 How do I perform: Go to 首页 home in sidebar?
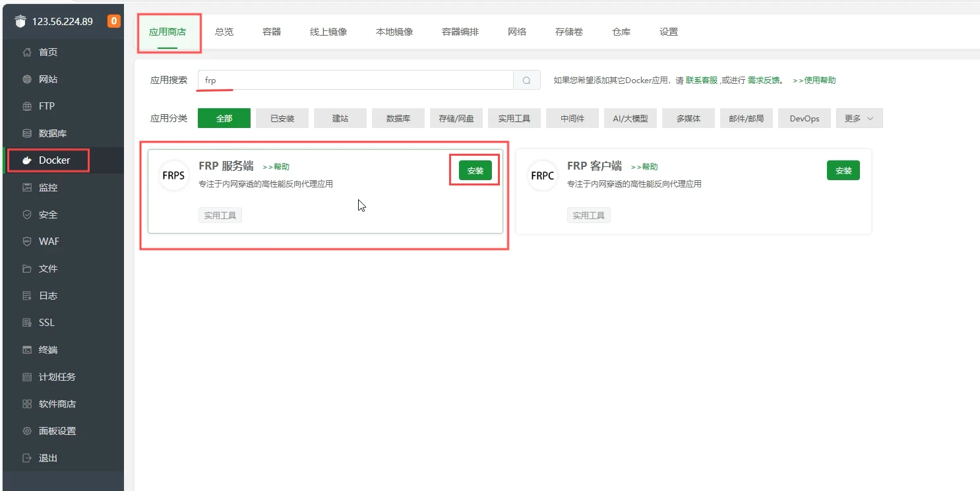click(48, 52)
